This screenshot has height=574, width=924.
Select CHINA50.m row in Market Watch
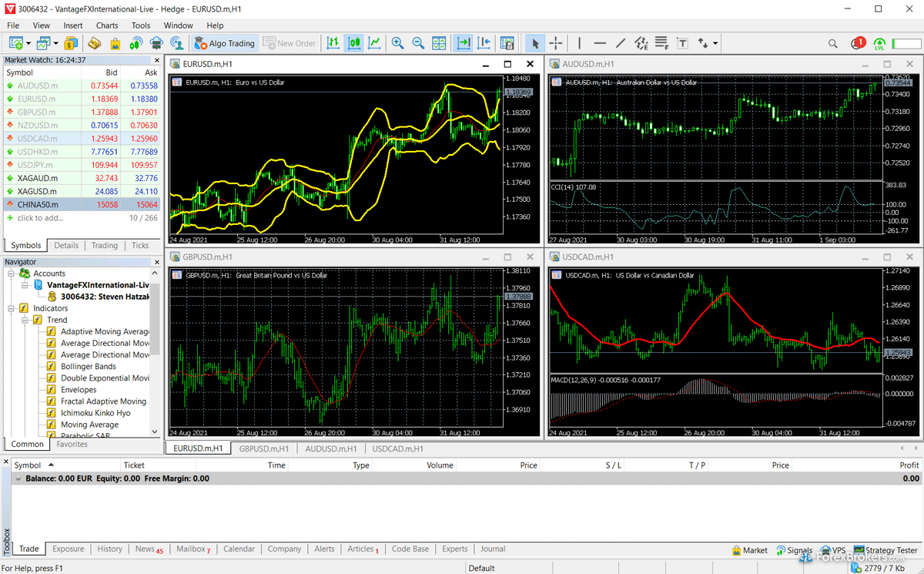click(x=81, y=204)
